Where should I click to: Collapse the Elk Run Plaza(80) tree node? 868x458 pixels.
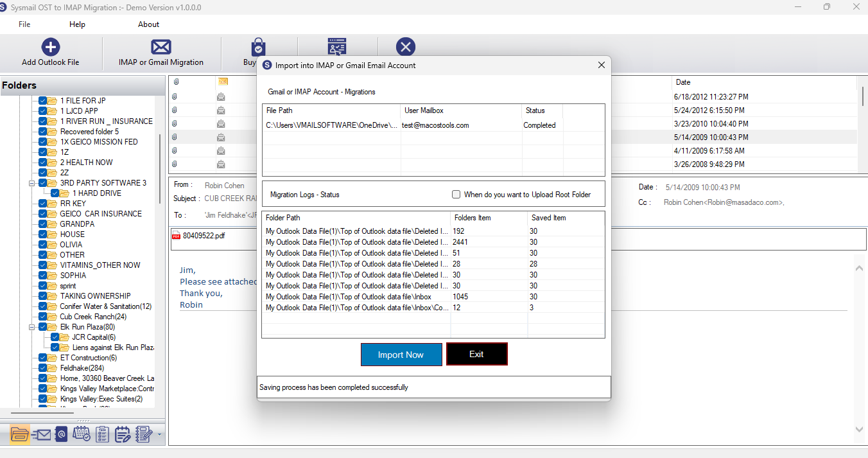[x=31, y=327]
